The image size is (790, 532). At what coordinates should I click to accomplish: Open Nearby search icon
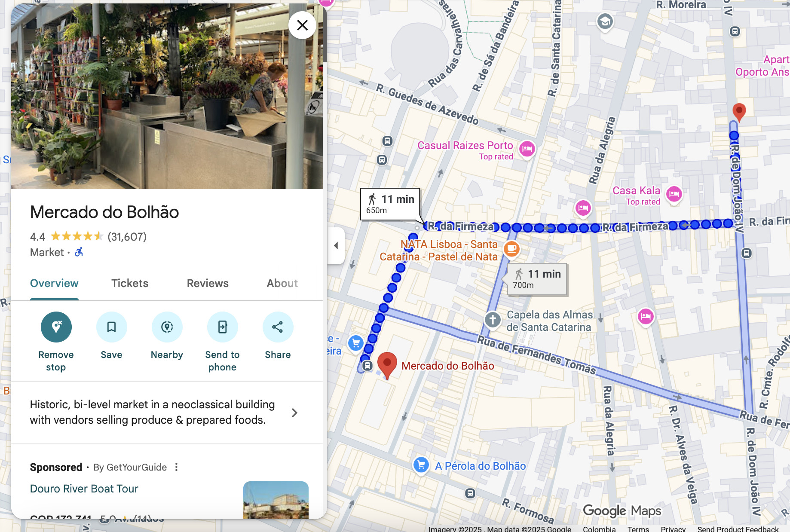pos(167,327)
